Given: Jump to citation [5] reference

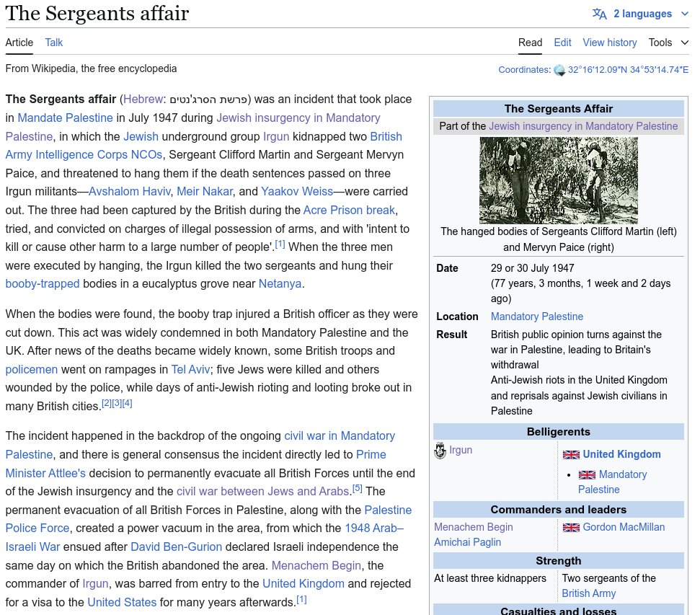Looking at the screenshot, I should [x=357, y=489].
